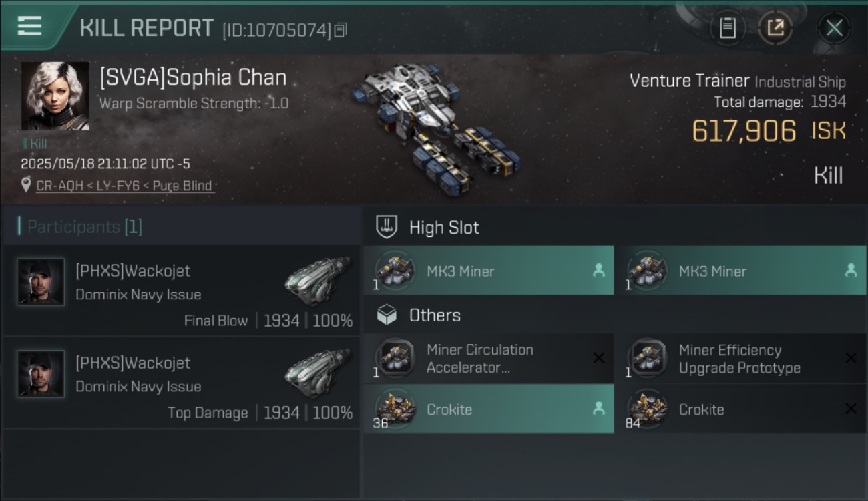The image size is (868, 501).
Task: Click the share export icon
Action: click(x=775, y=28)
